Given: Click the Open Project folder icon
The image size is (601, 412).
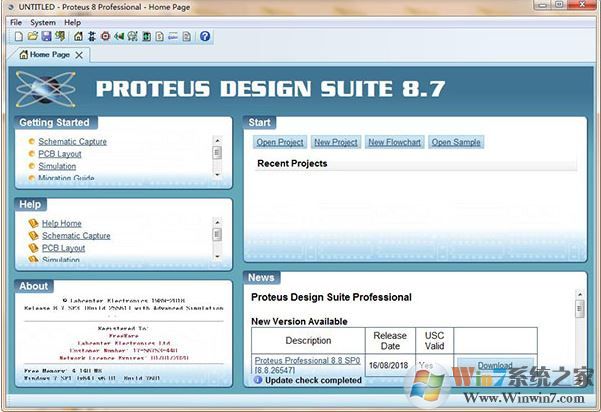Looking at the screenshot, I should click(x=32, y=36).
